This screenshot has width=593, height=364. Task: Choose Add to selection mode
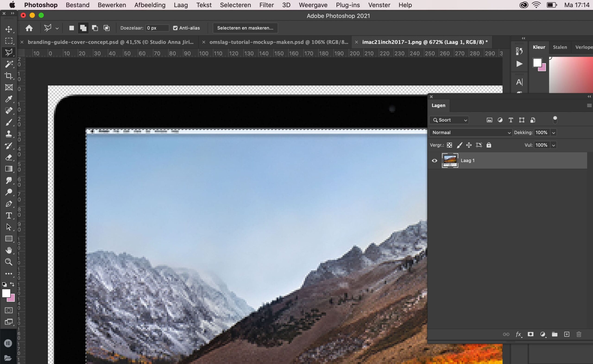pos(83,28)
